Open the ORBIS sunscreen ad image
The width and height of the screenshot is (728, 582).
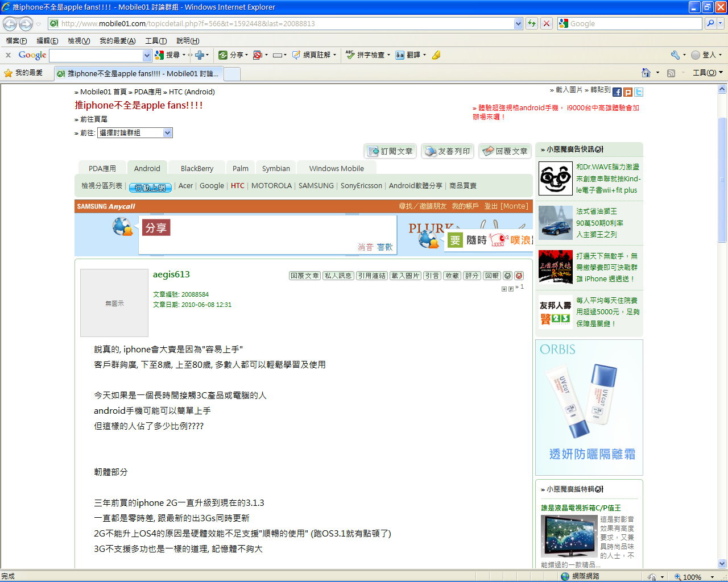pyautogui.click(x=589, y=408)
